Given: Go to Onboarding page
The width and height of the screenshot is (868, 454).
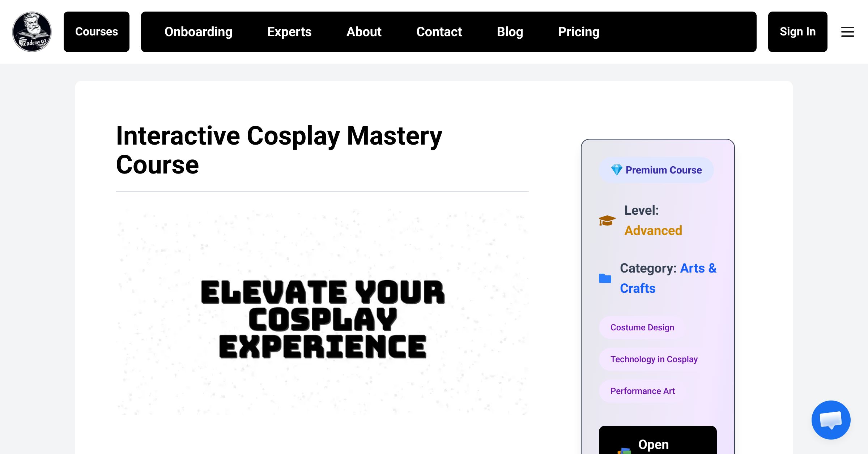Looking at the screenshot, I should 198,32.
